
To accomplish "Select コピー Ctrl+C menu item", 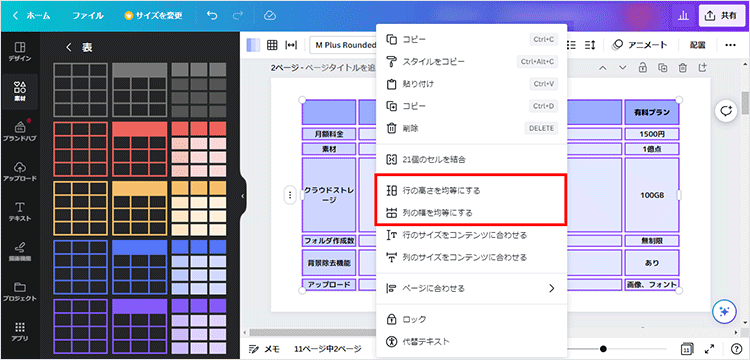I will pos(472,39).
